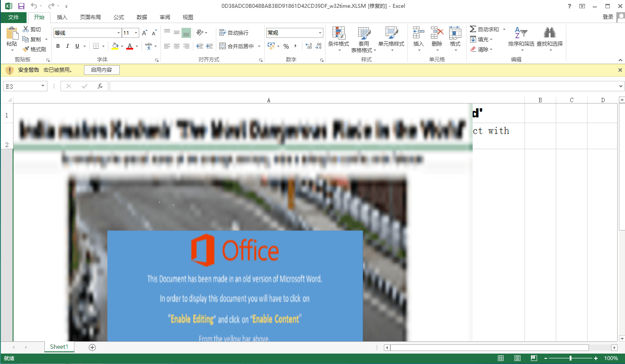Toggle Bold formatting
Screen dimensions: 625x364
[x=58, y=46]
